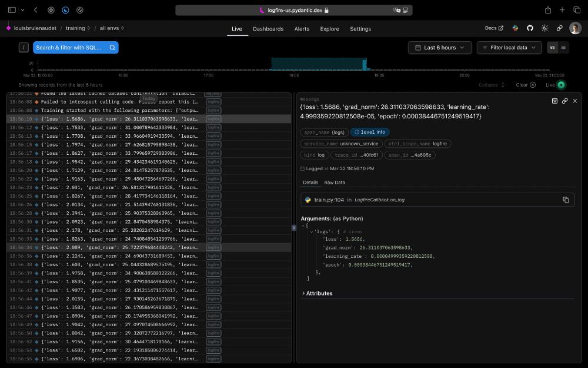Open the 'Training started with the following parameters' row
588x368 pixels.
click(x=149, y=111)
